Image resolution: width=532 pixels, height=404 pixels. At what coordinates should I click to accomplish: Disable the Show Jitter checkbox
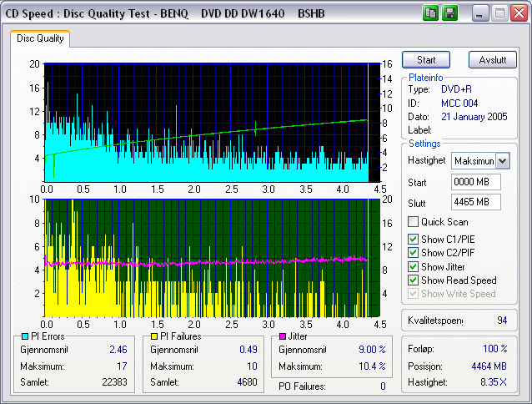coord(413,266)
